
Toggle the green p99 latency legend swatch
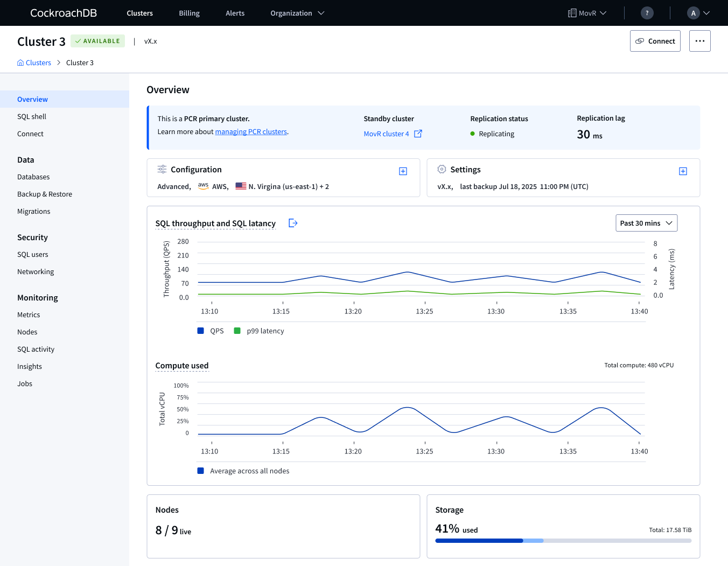237,331
